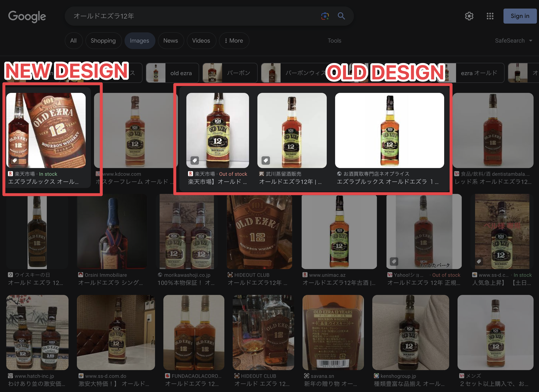Image resolution: width=539 pixels, height=392 pixels.
Task: Open the settings gear icon
Action: 469,16
